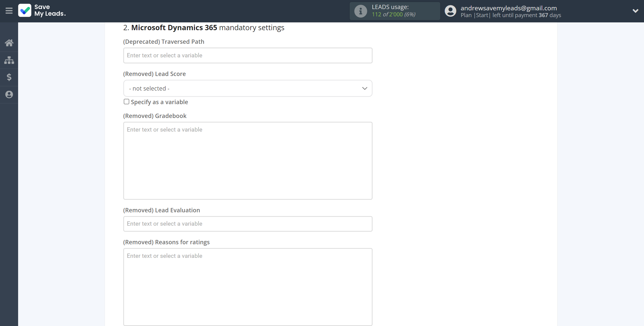Click the (Removed) Lead Score label
644x326 pixels.
click(x=154, y=74)
